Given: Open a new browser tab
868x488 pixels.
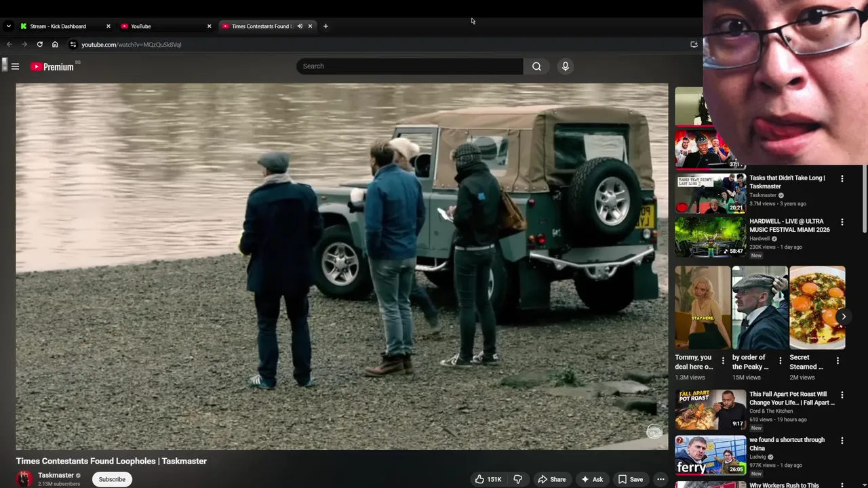Looking at the screenshot, I should [x=325, y=26].
